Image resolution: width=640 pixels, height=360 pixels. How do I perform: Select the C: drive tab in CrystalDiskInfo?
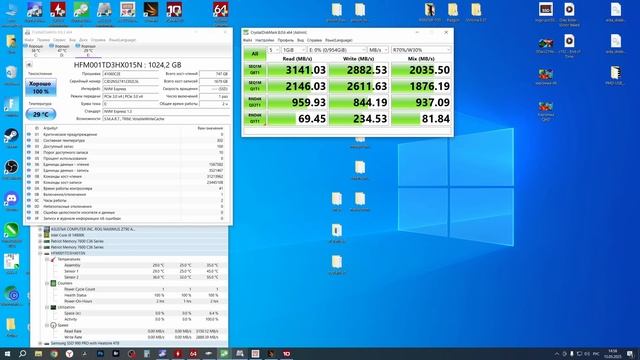click(35, 50)
